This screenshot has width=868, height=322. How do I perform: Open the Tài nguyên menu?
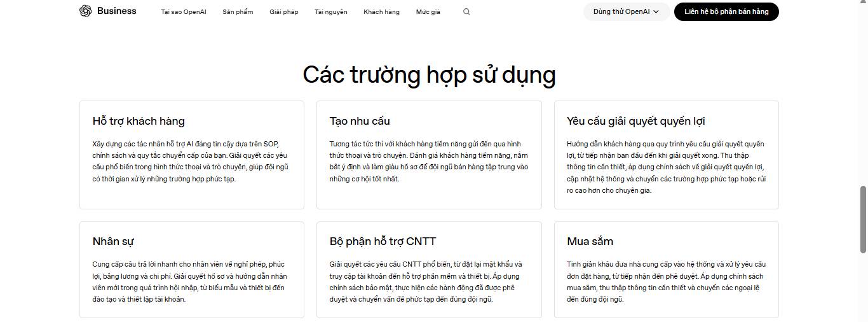[x=331, y=12]
